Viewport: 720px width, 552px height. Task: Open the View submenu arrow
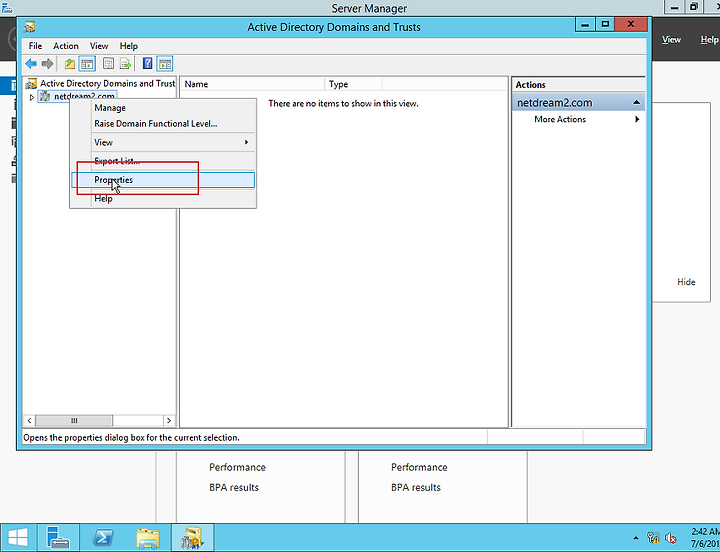pos(247,142)
